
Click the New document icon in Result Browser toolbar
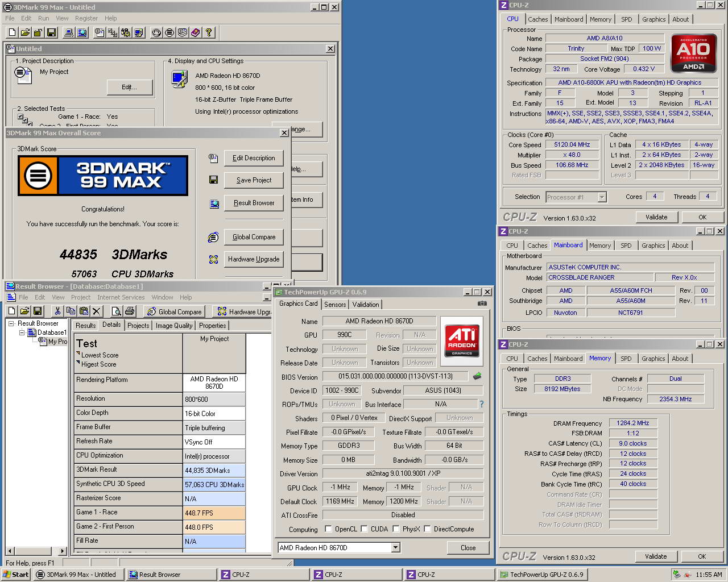12,311
